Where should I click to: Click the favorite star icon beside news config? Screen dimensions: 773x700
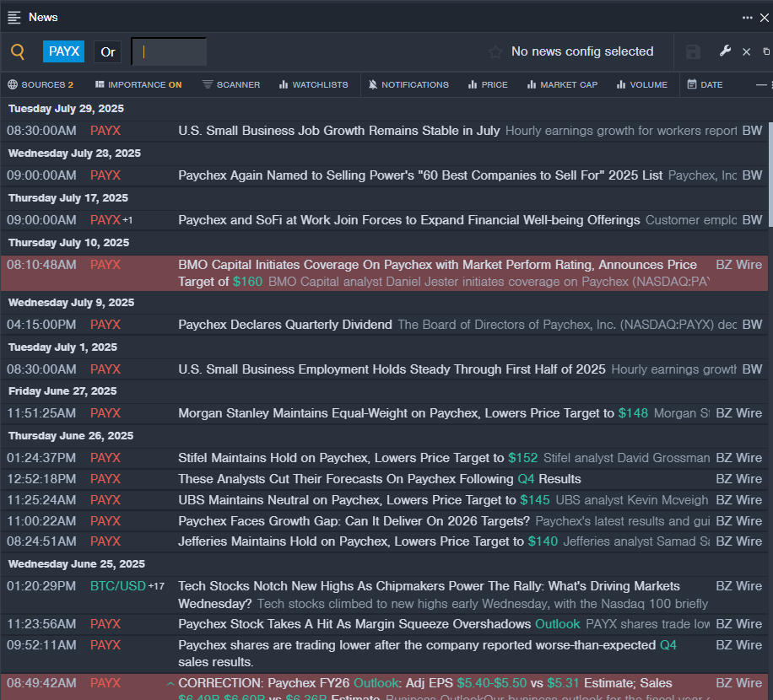point(495,51)
